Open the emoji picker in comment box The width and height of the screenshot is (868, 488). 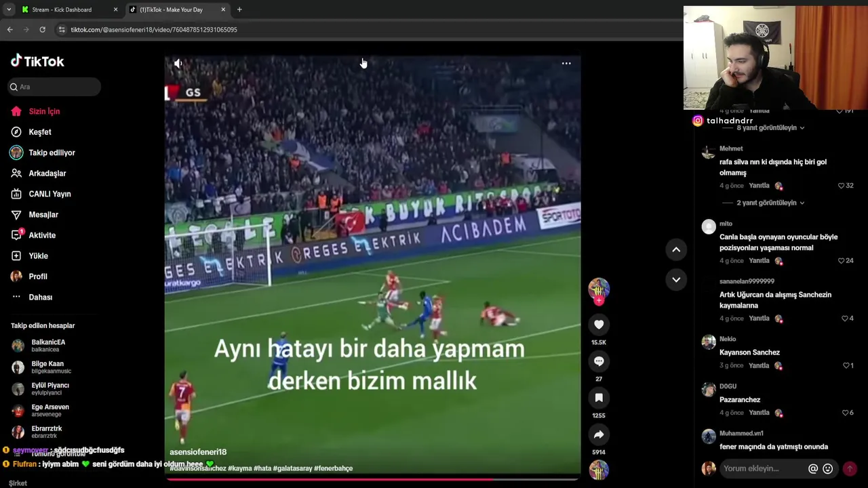point(828,468)
